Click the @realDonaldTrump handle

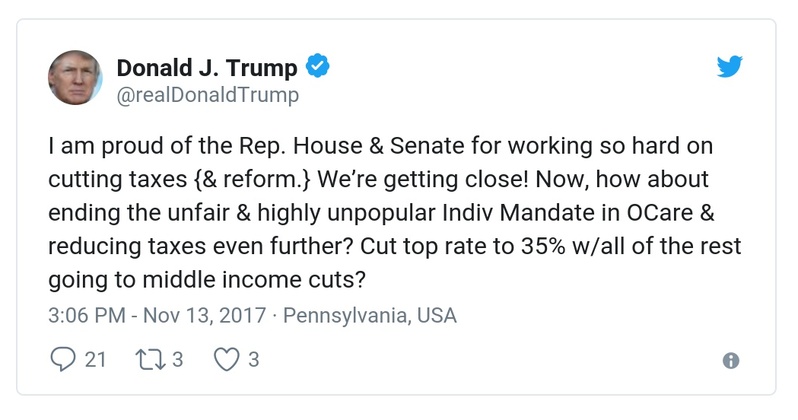(x=207, y=95)
